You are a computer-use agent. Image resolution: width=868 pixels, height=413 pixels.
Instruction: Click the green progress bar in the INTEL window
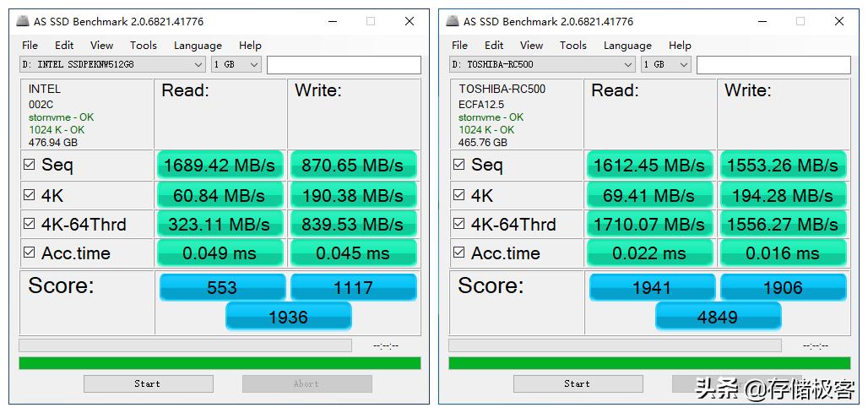(220, 363)
